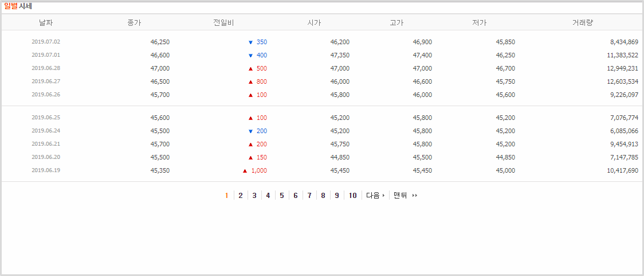
Task: Click the red up arrow beside 800
Action: [250, 82]
